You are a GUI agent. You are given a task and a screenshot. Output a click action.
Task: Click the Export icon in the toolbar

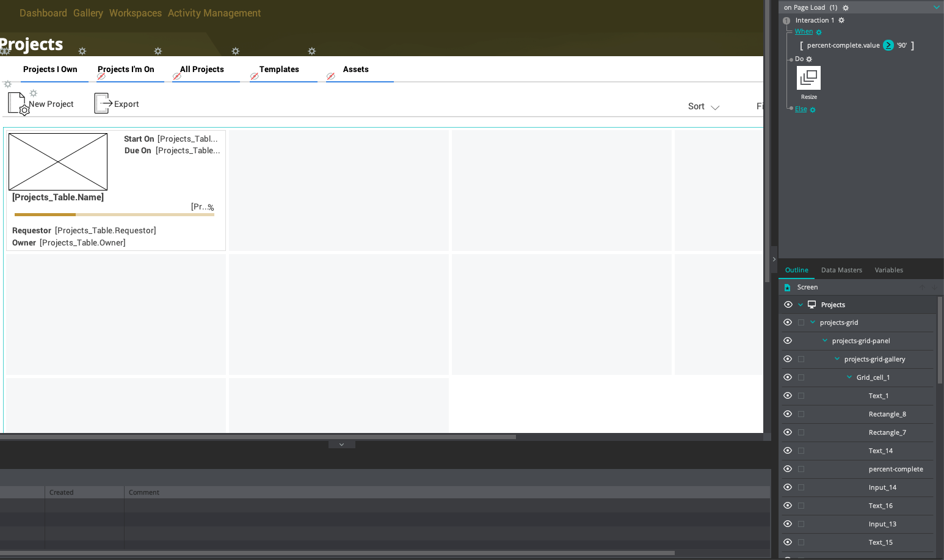click(x=103, y=104)
